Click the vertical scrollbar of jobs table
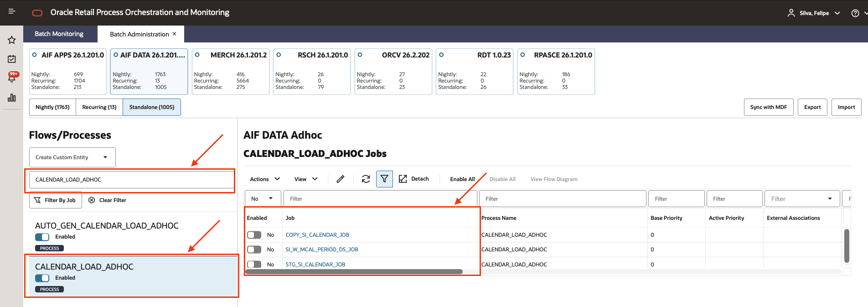Screen dimensions: 868x307 [x=847, y=246]
